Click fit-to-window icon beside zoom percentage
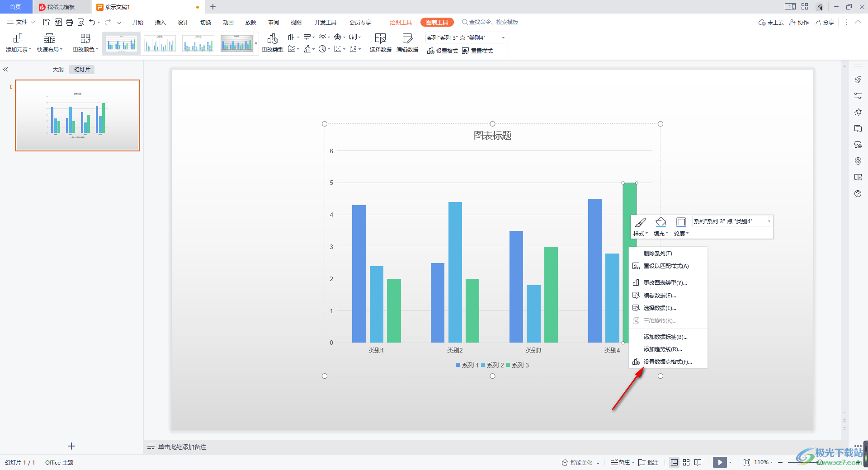 747,462
